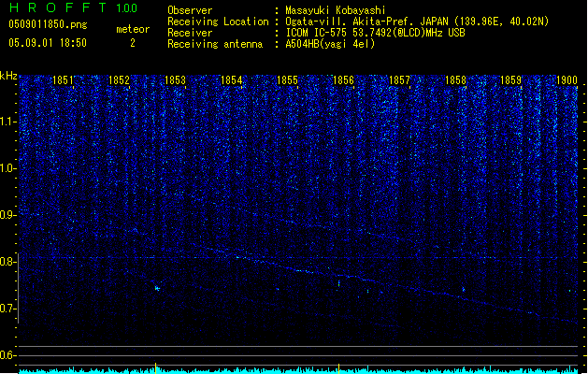
Task: Click the Receiver field label
Action: 190,33
